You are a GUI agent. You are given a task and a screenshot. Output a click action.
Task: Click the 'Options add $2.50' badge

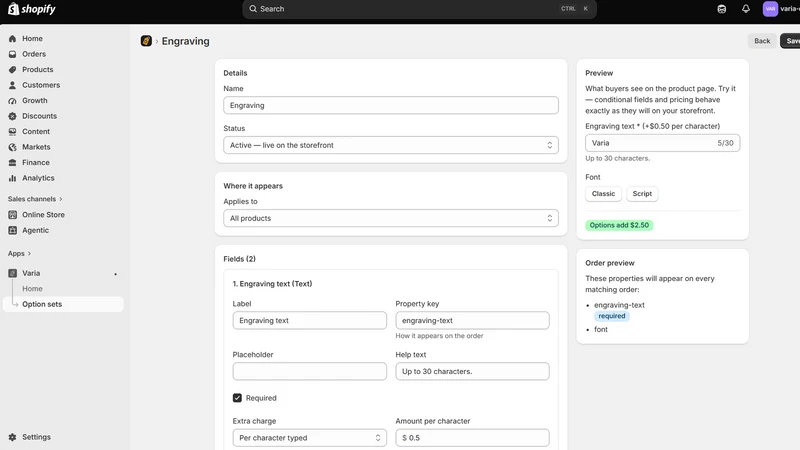pyautogui.click(x=619, y=225)
